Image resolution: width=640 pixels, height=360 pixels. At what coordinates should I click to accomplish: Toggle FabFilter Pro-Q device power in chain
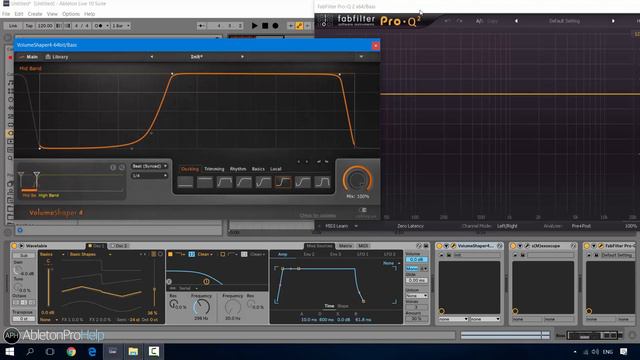point(587,246)
